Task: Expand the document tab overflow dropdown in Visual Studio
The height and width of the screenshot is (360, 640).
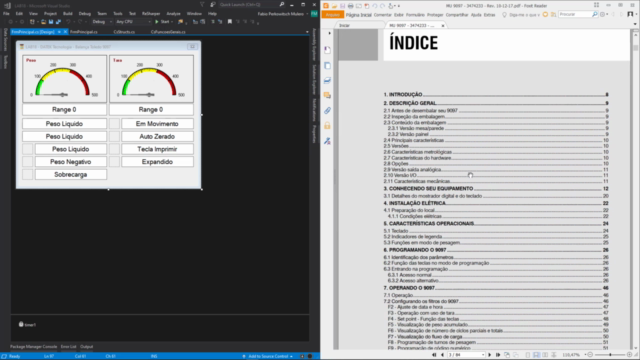Action: (x=307, y=32)
